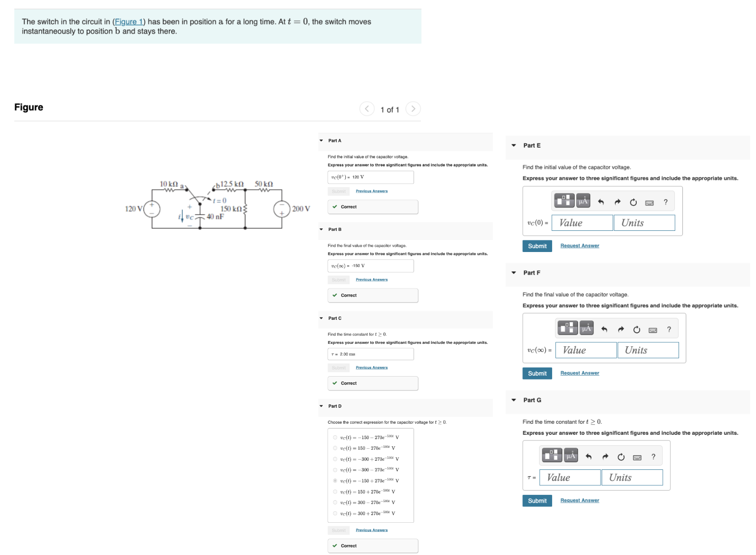756x555 pixels.
Task: Open templates icon in Part G toolbar
Action: click(552, 455)
